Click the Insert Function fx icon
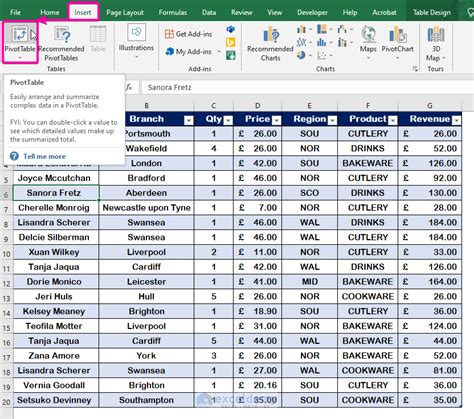The height and width of the screenshot is (419, 474). (129, 87)
